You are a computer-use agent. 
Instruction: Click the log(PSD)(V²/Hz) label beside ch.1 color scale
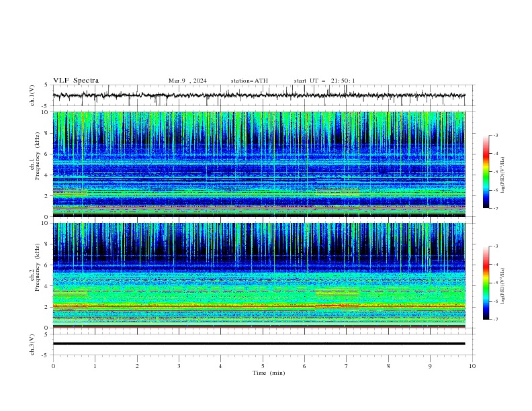(x=503, y=175)
